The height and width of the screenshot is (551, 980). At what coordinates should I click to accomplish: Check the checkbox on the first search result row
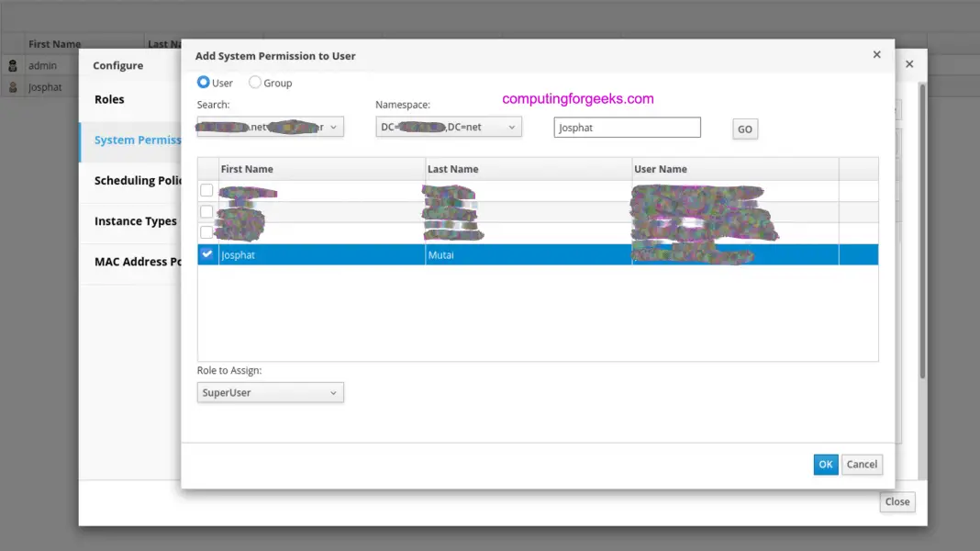[x=206, y=190]
